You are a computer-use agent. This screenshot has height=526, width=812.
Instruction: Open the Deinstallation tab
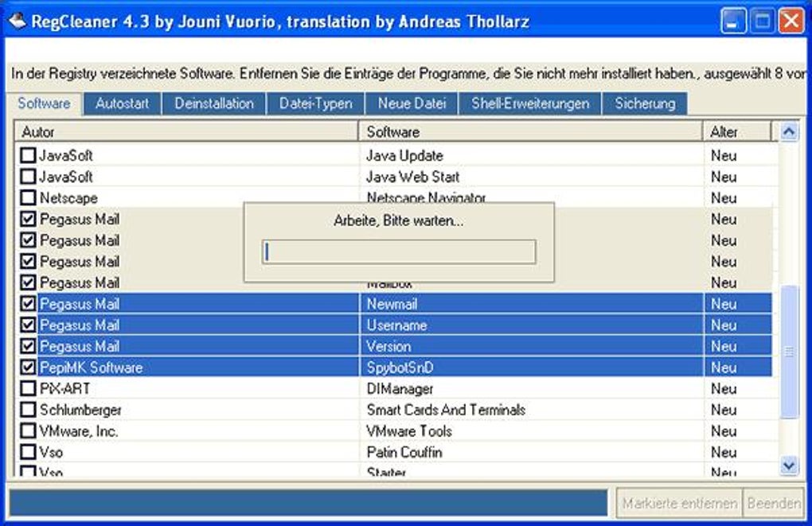214,103
